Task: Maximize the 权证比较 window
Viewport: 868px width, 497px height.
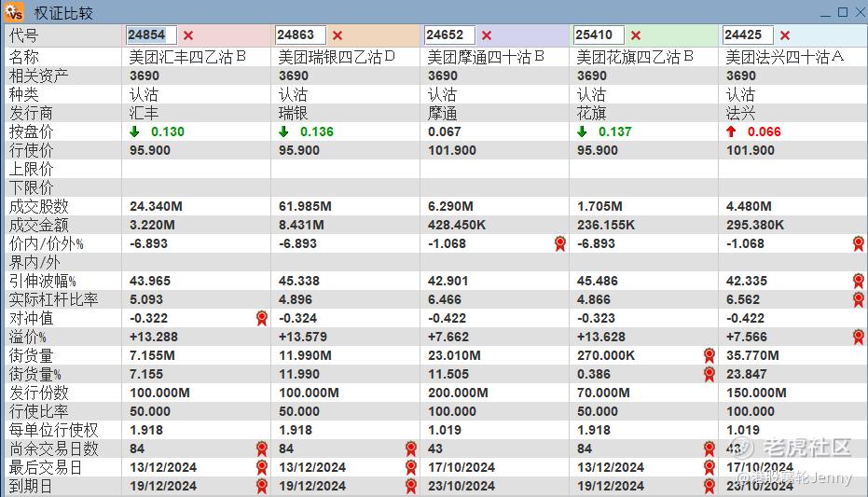Action: [x=843, y=12]
